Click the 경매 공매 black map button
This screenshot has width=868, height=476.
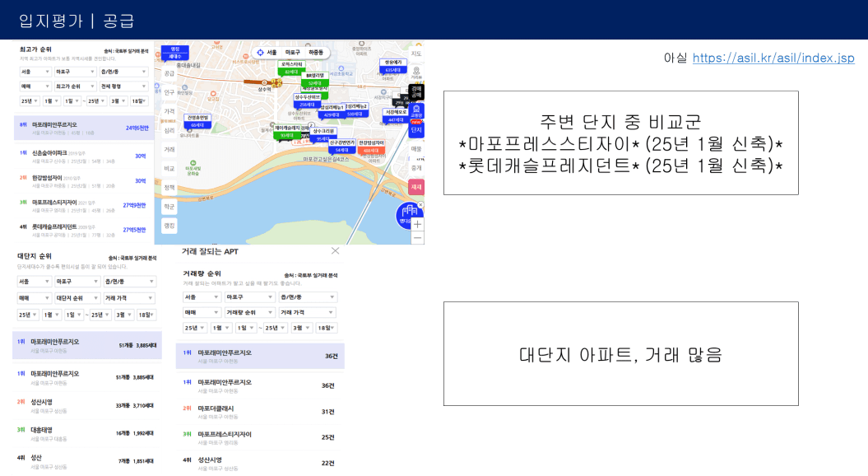[x=415, y=92]
